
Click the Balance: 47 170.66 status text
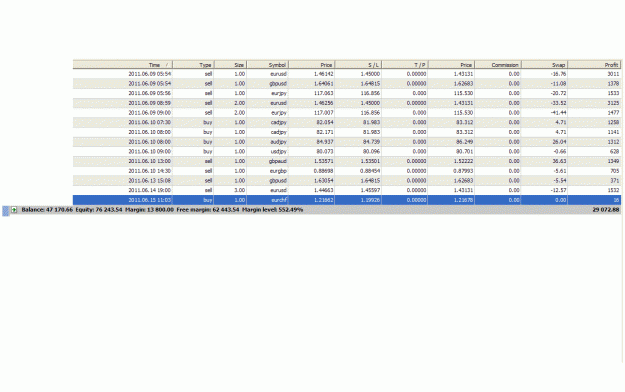47,210
